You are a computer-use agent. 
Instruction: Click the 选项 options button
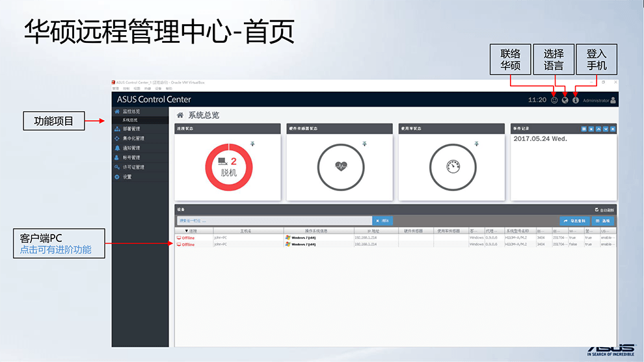pos(602,221)
